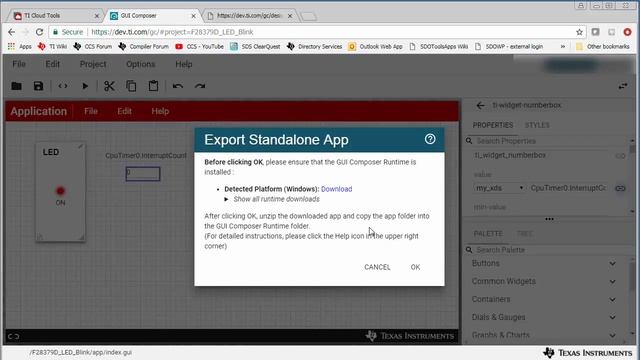
Task: Open Application Help menu in red bar
Action: pos(160,111)
